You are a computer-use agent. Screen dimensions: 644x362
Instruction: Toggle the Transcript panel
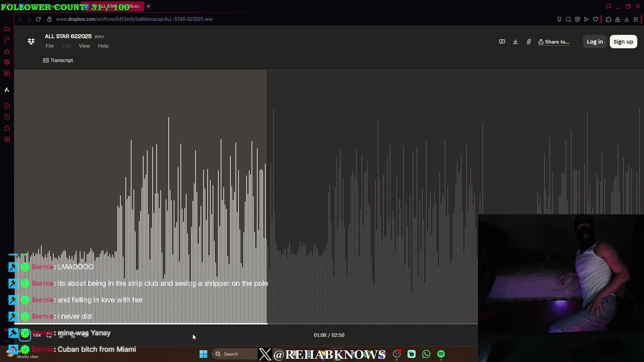pyautogui.click(x=58, y=60)
